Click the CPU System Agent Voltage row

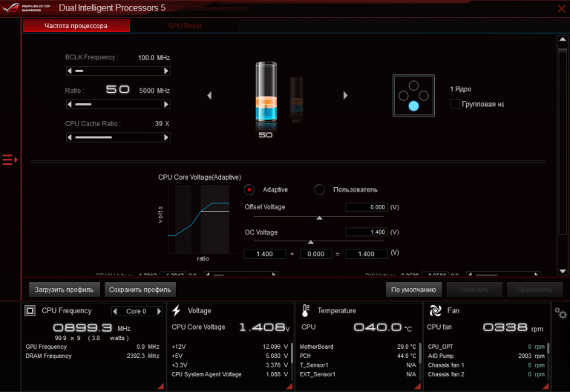point(230,374)
